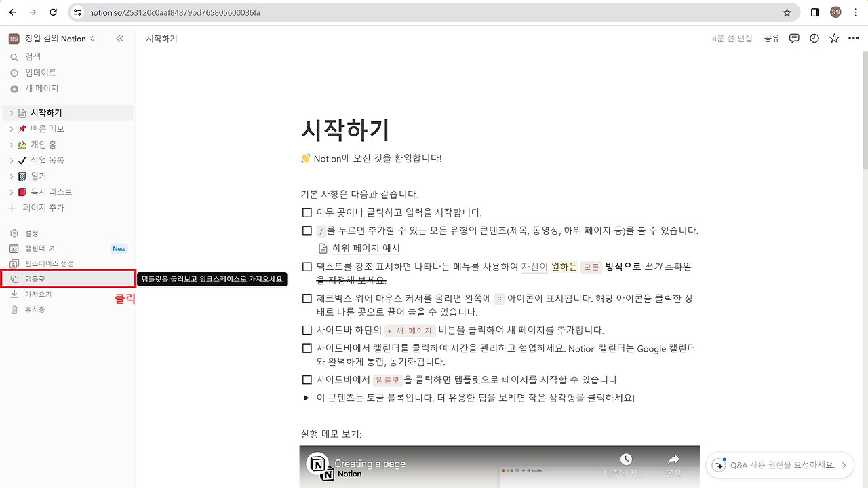Click the pushpin icon of 빠른 메모

(x=22, y=128)
